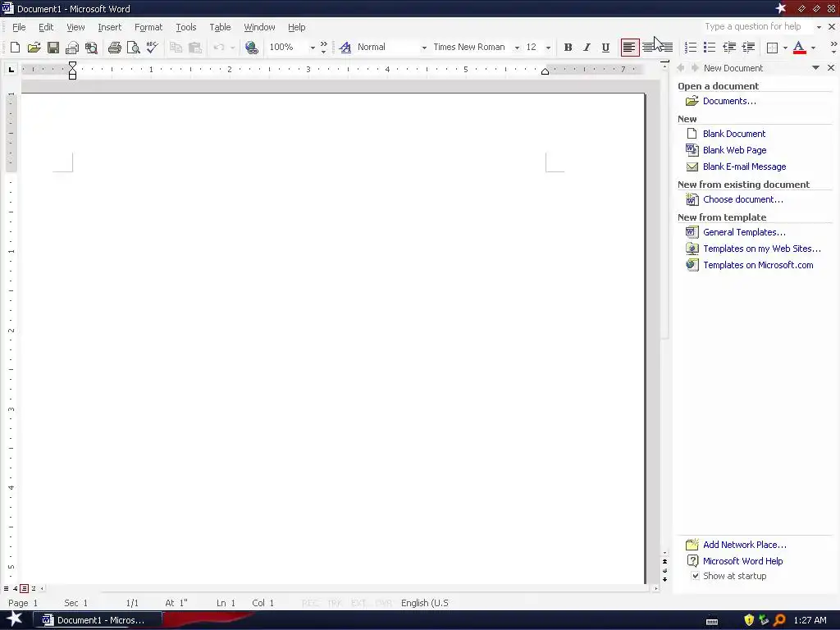Click the taskbar clock showing 1:27 AM
Image resolution: width=840 pixels, height=630 pixels.
click(x=810, y=620)
